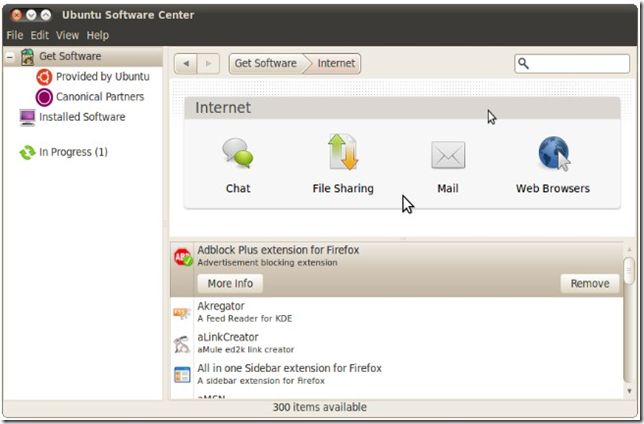The height and width of the screenshot is (424, 644).
Task: Click the application list scrollbar thumb
Action: (628, 271)
